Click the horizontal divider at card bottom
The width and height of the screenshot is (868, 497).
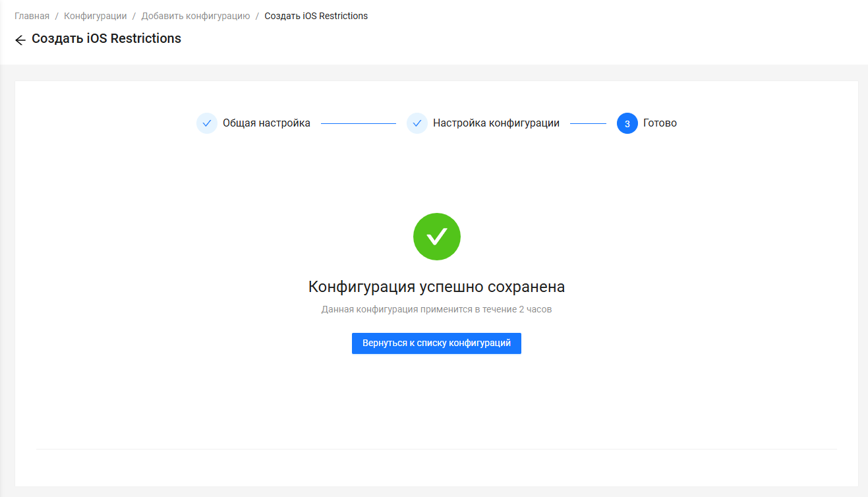pos(436,450)
